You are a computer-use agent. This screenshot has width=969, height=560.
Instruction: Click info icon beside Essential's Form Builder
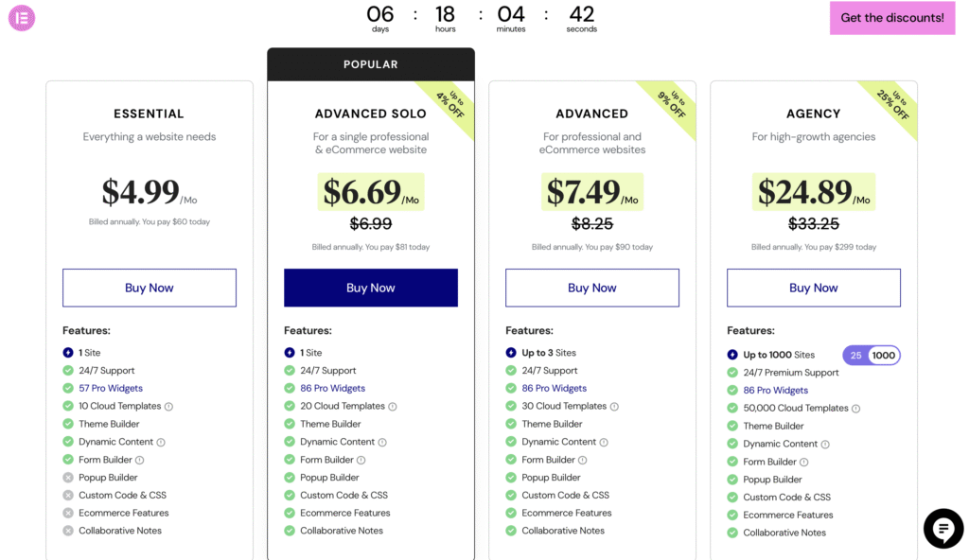(x=141, y=460)
